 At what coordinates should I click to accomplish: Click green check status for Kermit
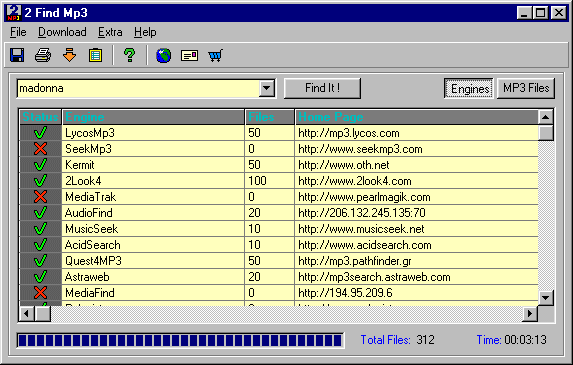click(x=40, y=165)
